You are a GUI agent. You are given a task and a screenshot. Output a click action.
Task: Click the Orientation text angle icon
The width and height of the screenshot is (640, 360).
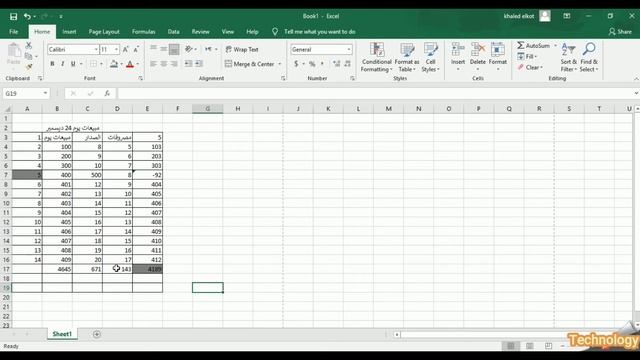click(189, 49)
